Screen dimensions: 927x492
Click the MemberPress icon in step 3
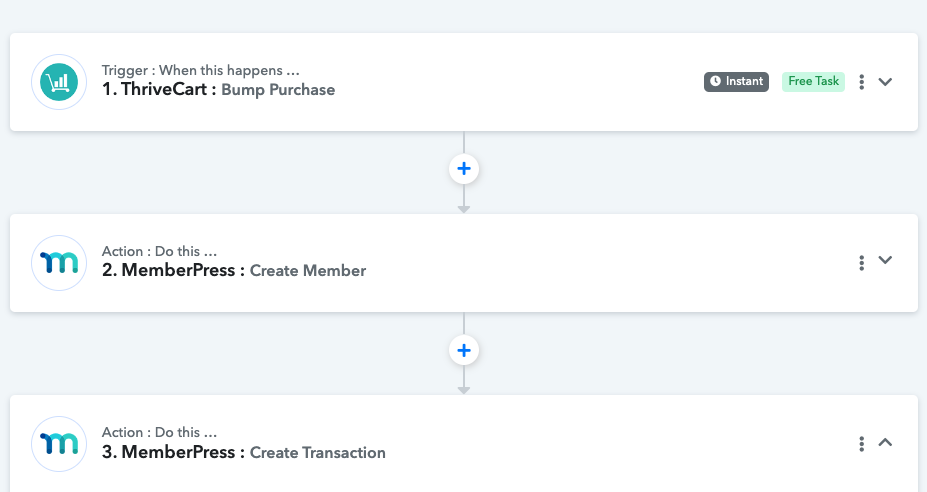(x=59, y=444)
